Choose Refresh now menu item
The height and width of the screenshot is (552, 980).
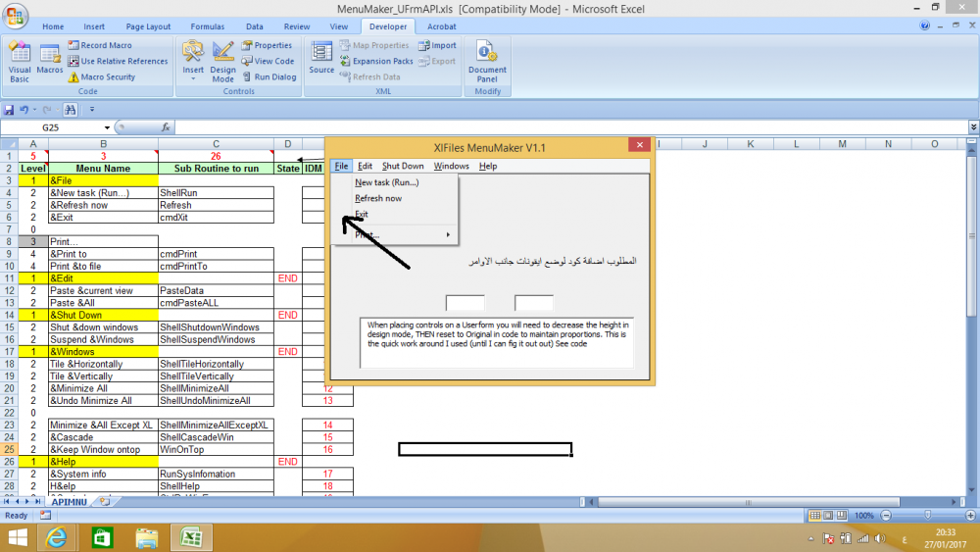coord(394,198)
